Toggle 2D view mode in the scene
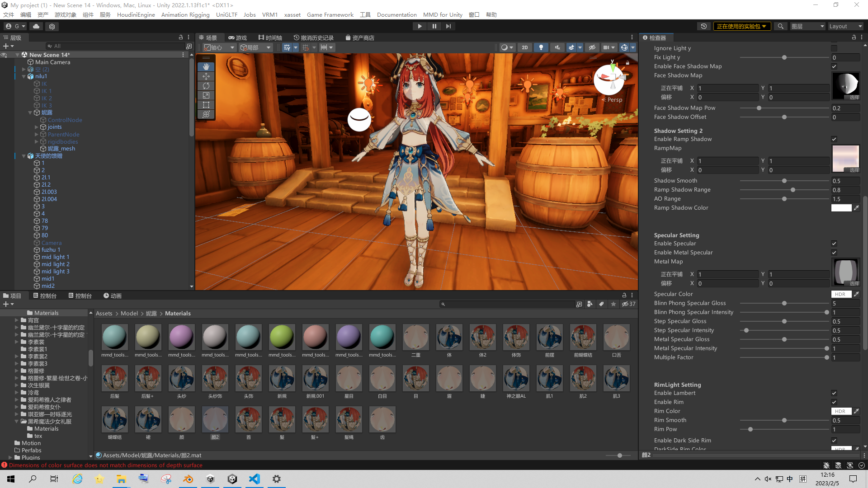 coord(524,47)
